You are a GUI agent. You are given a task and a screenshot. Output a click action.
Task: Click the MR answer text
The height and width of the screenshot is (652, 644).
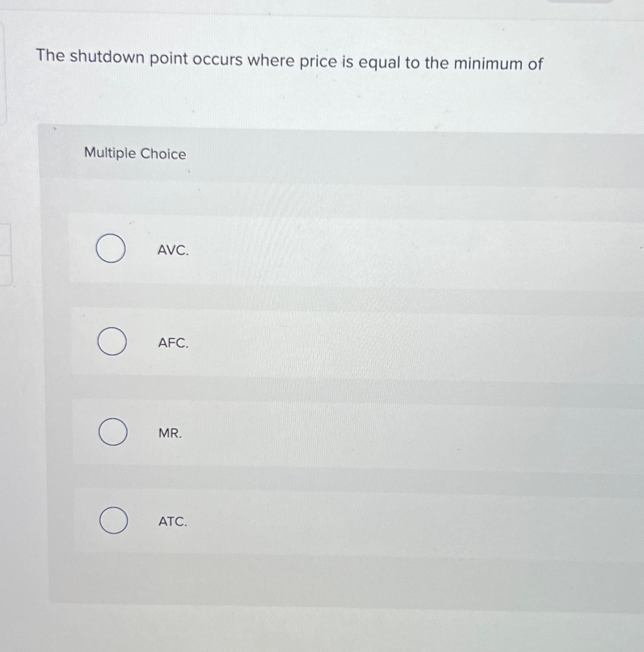click(170, 434)
